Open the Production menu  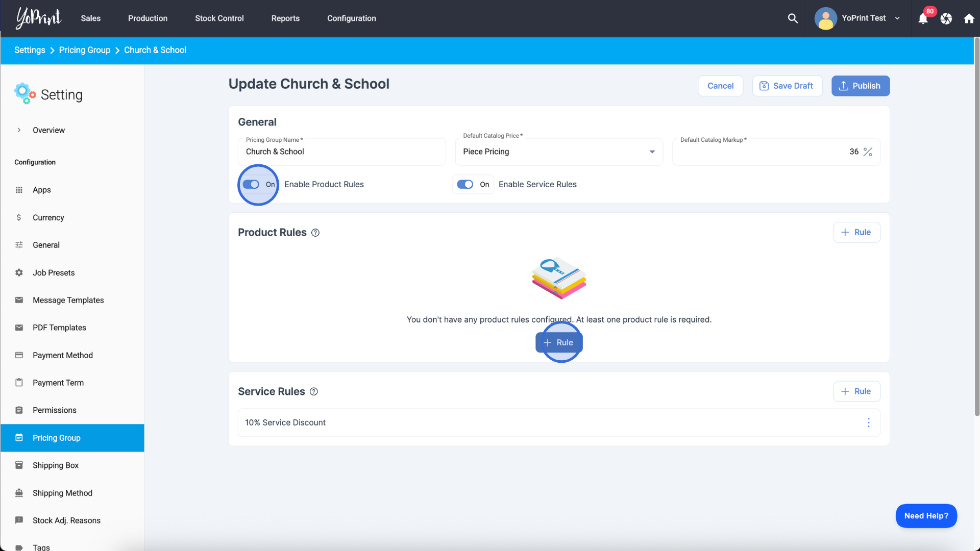point(148,18)
